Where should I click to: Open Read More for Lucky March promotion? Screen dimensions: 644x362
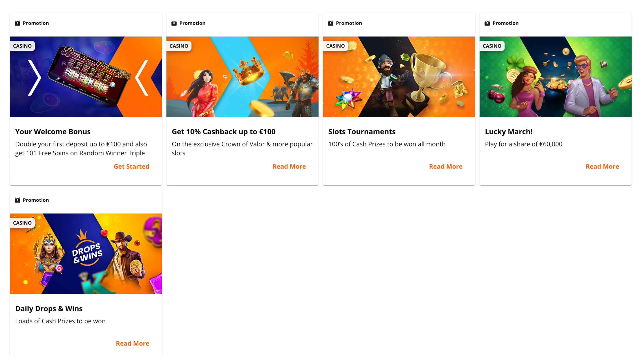pos(602,166)
